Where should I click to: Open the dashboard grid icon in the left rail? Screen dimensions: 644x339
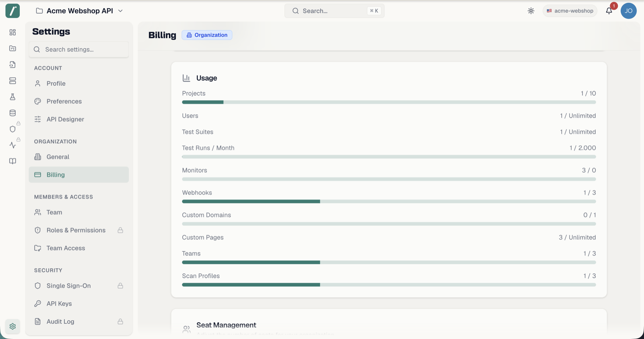tap(12, 32)
